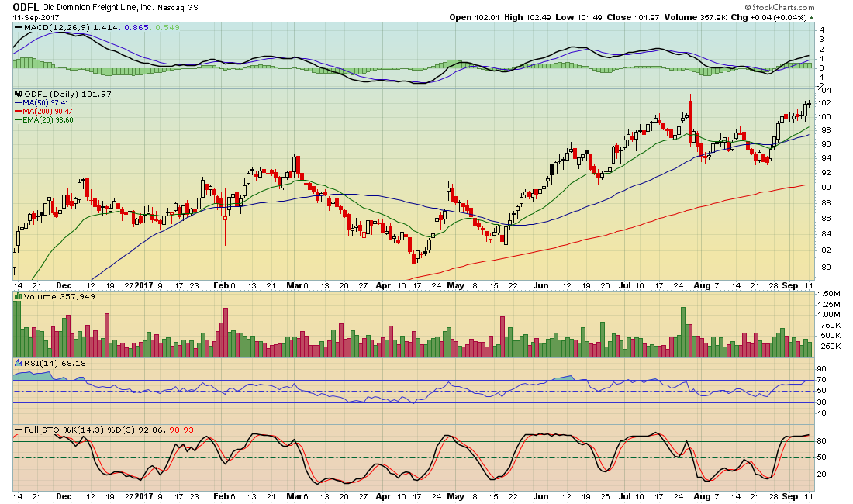This screenshot has height=504, width=853.
Task: Click the Open 102.01 value
Action: coord(475,17)
